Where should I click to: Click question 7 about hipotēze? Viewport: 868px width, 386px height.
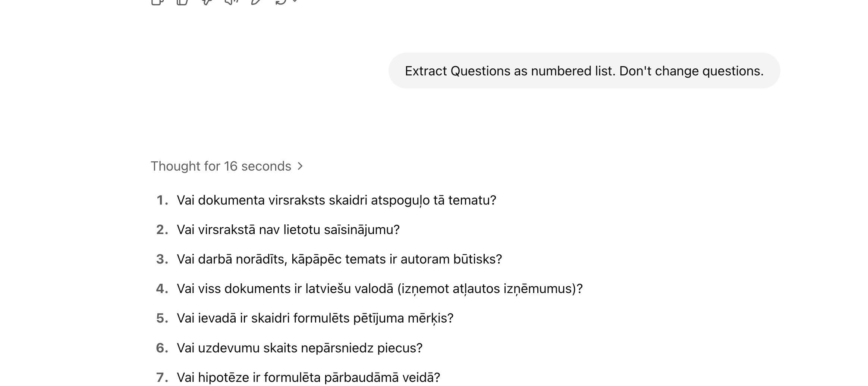308,377
